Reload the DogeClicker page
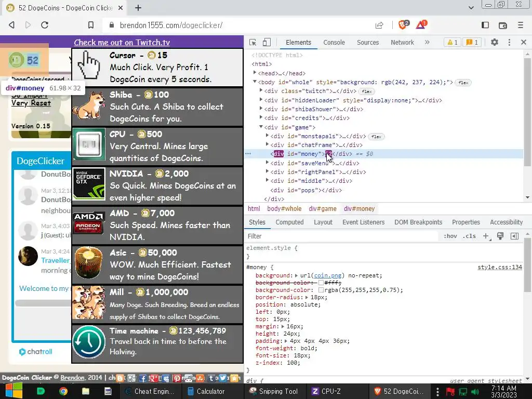The width and height of the screenshot is (532, 399). pos(45,25)
